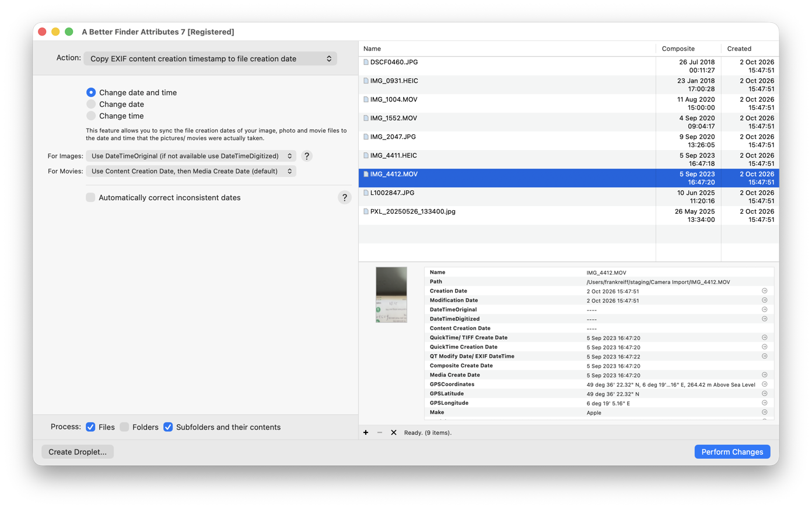Click the arrow icon on the GPSLongitude row

(x=764, y=403)
